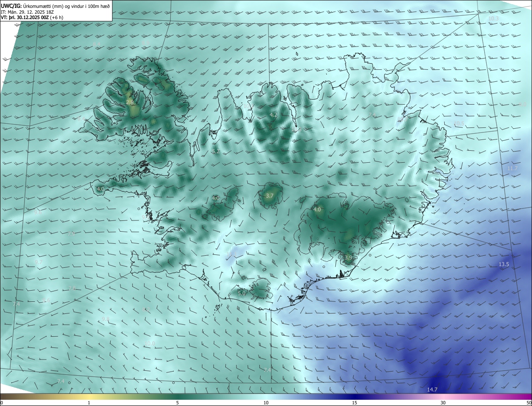Click the 5.0 value near the south coast
The image size is (532, 406).
click(x=241, y=293)
